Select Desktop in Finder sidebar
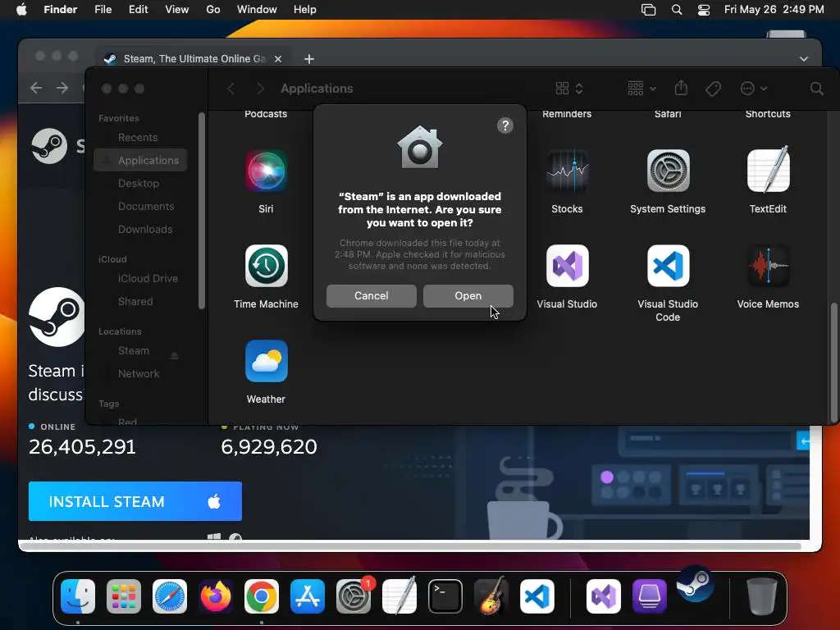 tap(139, 183)
